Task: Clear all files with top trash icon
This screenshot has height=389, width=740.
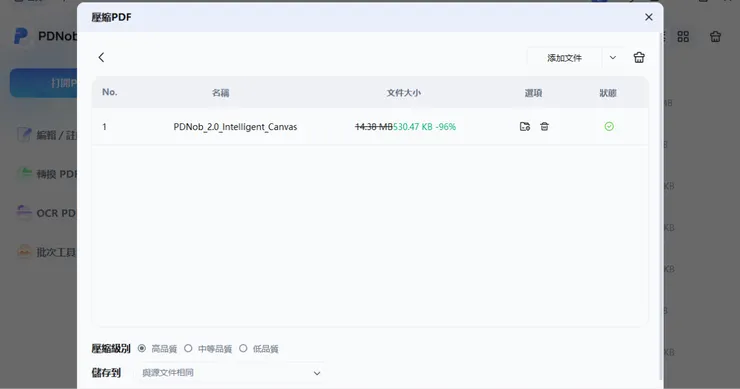Action: [639, 58]
